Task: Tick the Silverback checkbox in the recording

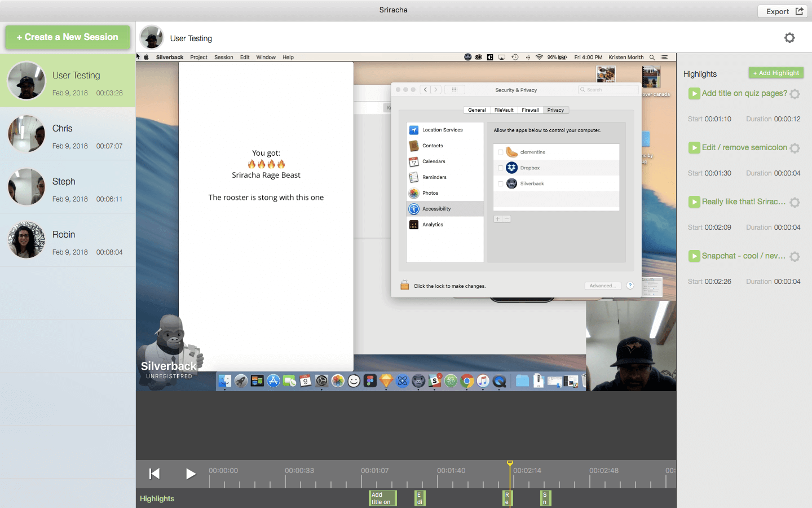Action: tap(500, 184)
